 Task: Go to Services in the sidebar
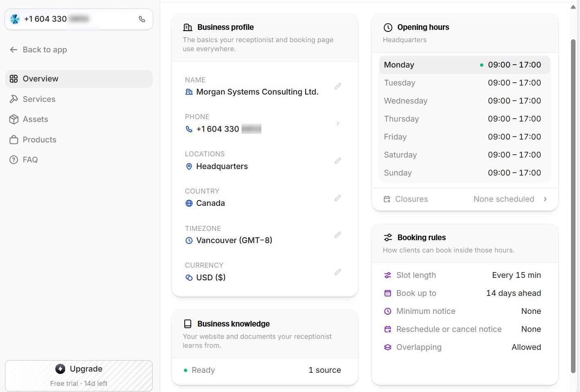click(79, 99)
